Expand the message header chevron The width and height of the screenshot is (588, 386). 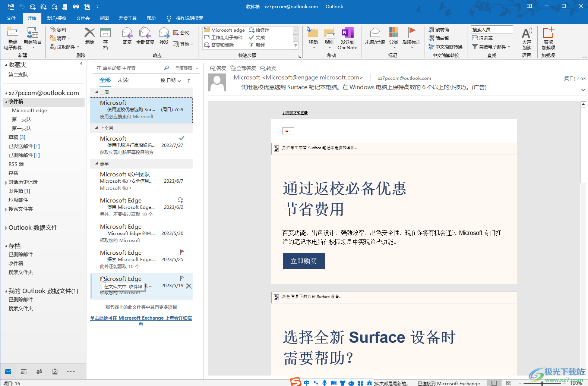coord(583,90)
